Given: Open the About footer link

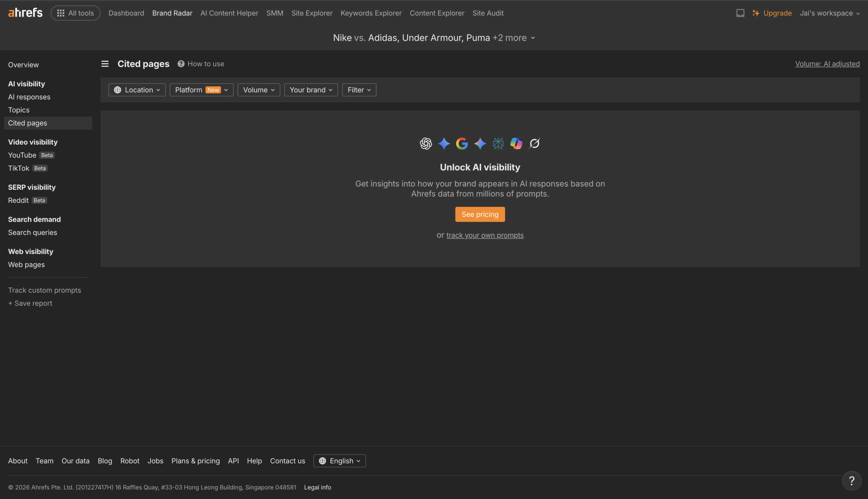Looking at the screenshot, I should [18, 461].
